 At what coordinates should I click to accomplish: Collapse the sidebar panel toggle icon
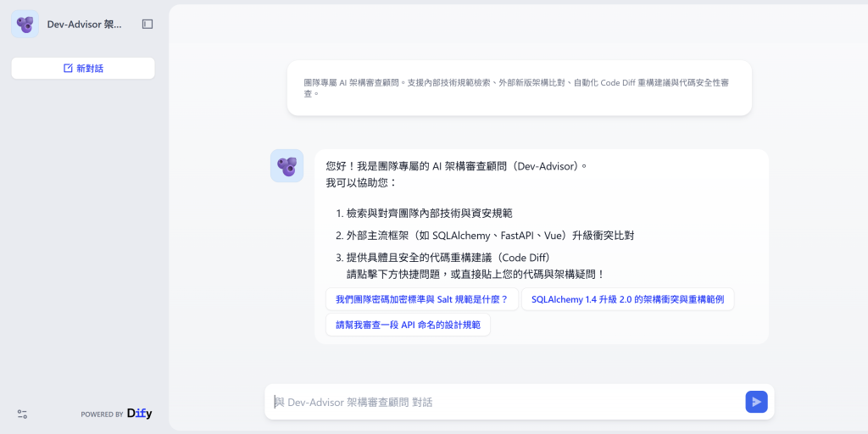click(x=147, y=24)
